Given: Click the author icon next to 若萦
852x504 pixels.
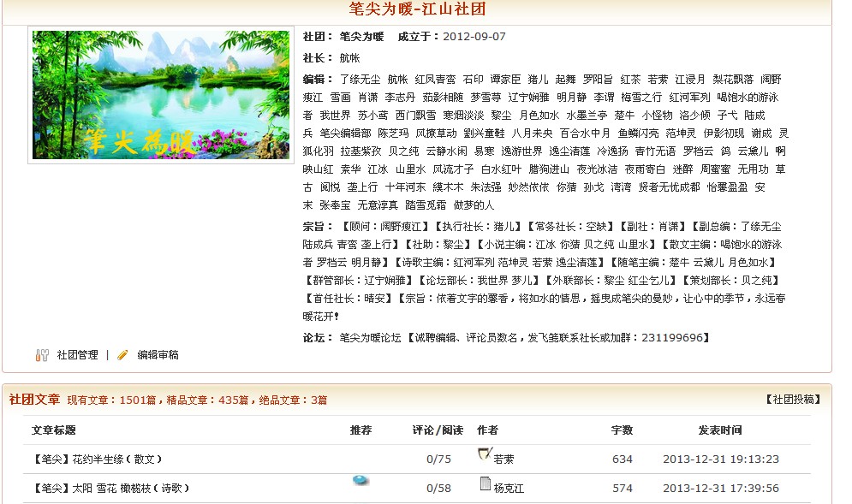Looking at the screenshot, I should (485, 454).
